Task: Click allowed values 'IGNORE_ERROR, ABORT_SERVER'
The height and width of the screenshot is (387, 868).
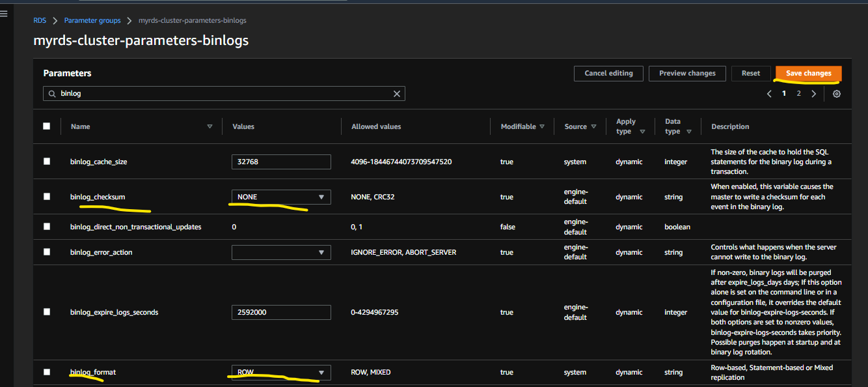Action: click(403, 252)
